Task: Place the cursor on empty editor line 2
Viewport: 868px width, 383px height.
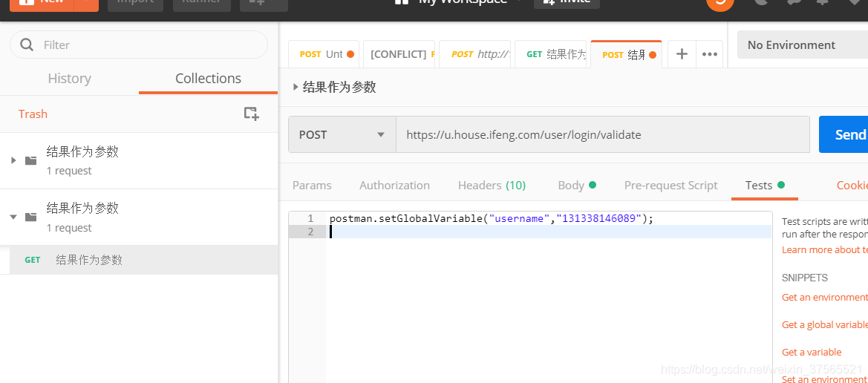Action: tap(549, 232)
